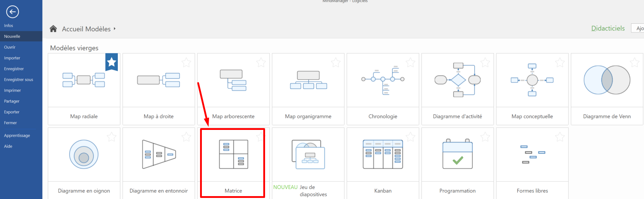644x199 pixels.
Task: Pick the Diagramme de Venn circles icon
Action: (607, 80)
